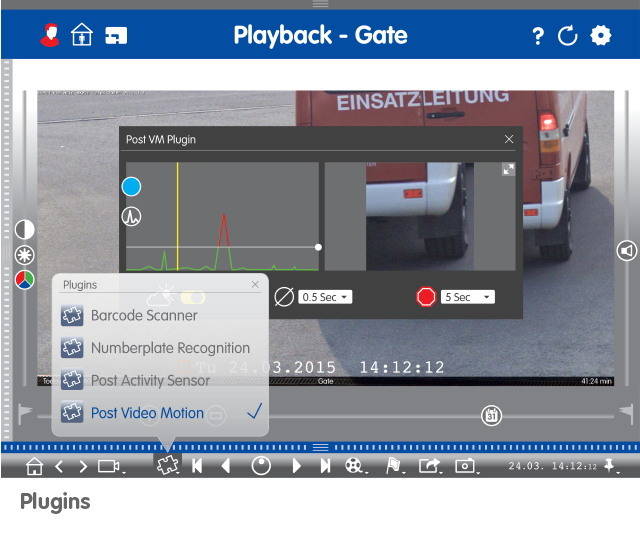The width and height of the screenshot is (640, 540).
Task: Click the vehicle preview thumbnail
Action: [x=420, y=216]
